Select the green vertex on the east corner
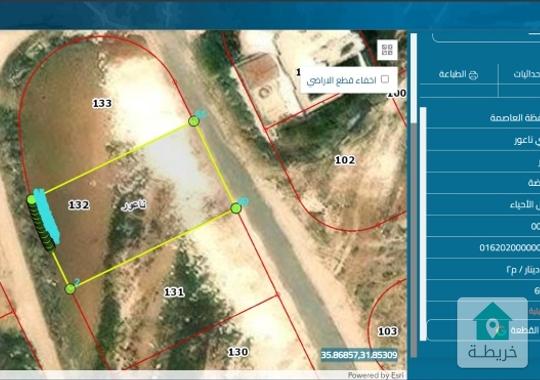This screenshot has height=380, width=540. [x=236, y=208]
